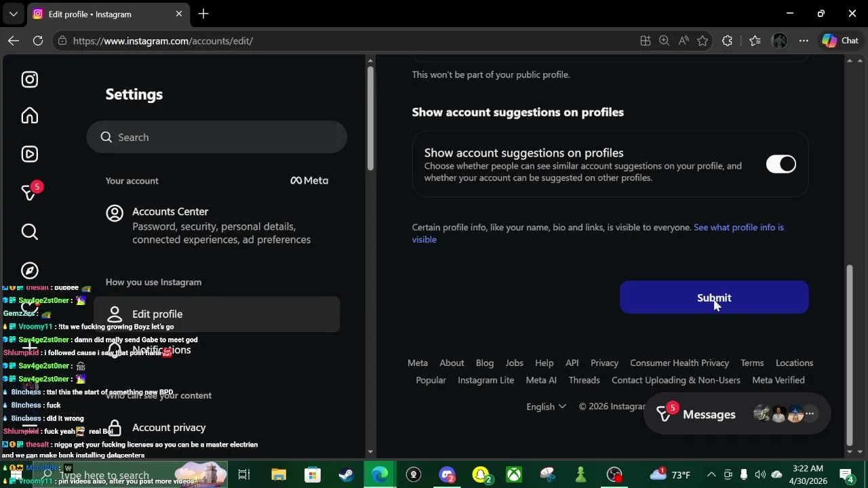Screen dimensions: 868x488
Task: Open Snapchat from the taskbar
Action: (x=481, y=474)
